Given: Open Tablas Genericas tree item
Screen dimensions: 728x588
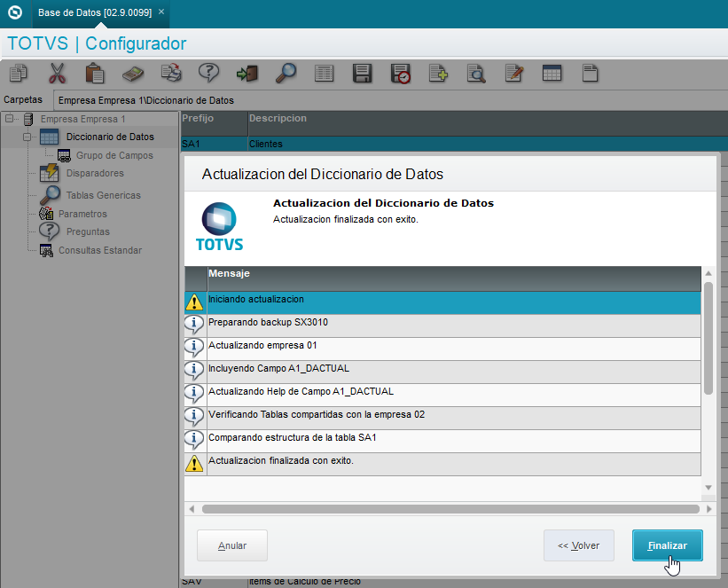Looking at the screenshot, I should tap(104, 195).
